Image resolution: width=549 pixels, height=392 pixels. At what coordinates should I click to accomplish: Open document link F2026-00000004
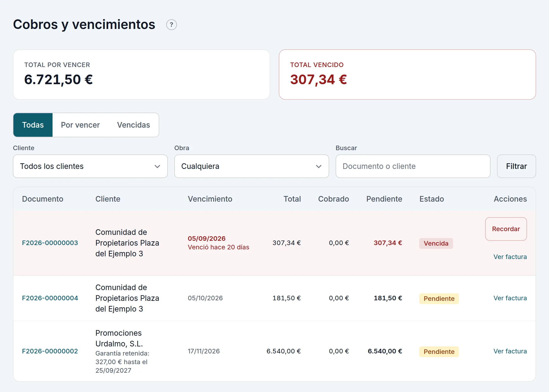(x=50, y=298)
